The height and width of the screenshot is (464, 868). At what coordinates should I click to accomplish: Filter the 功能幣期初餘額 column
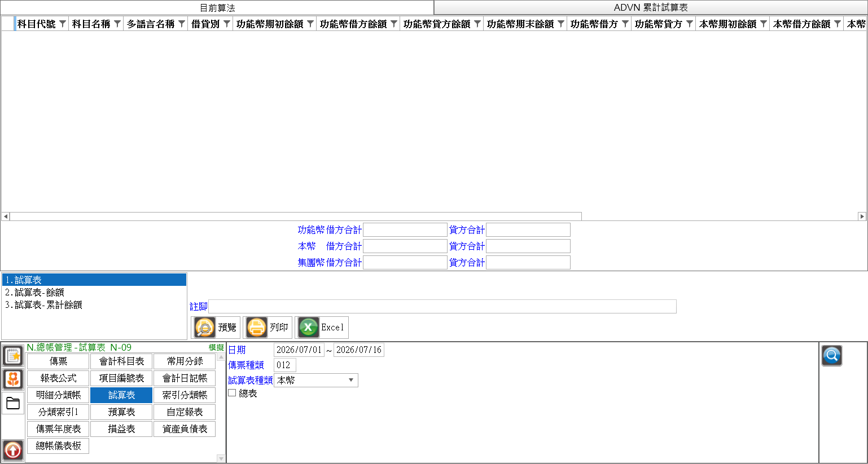pyautogui.click(x=310, y=24)
